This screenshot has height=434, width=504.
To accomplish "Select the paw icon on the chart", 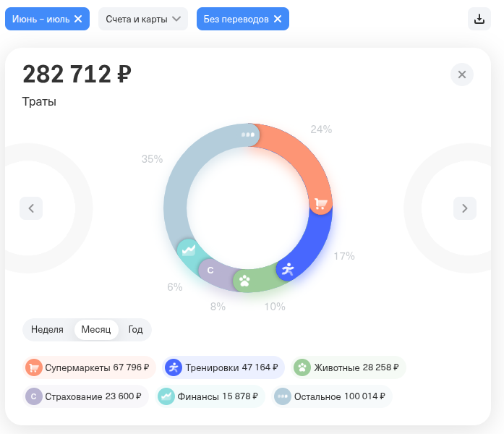I will tap(244, 281).
